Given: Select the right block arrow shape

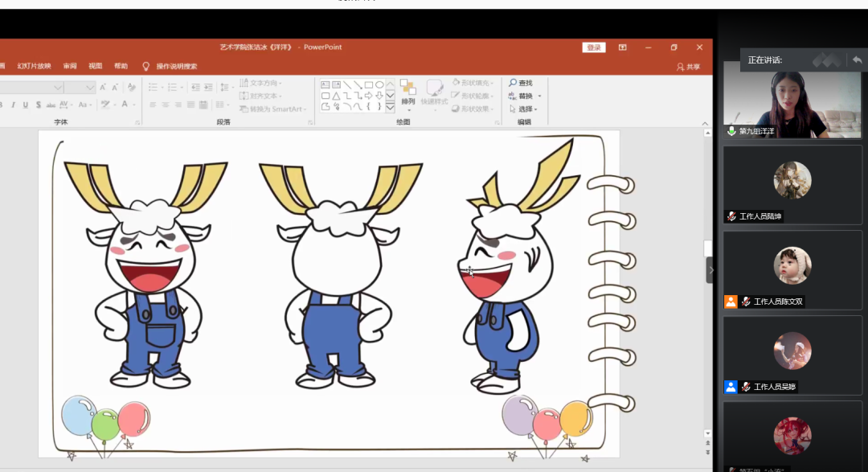Looking at the screenshot, I should [369, 96].
